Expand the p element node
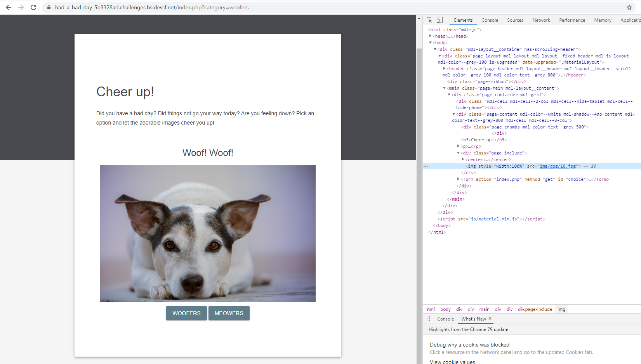The image size is (641, 364). 458,146
